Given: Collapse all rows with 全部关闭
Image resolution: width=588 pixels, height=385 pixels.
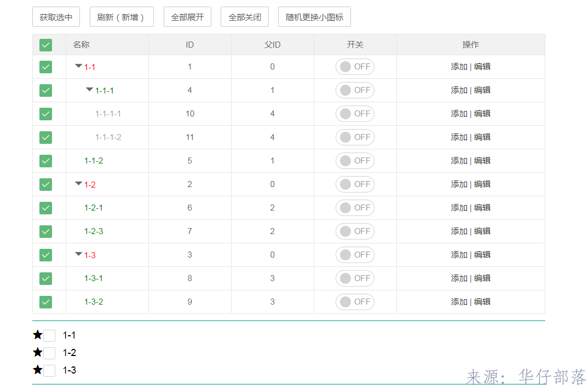Looking at the screenshot, I should click(245, 17).
